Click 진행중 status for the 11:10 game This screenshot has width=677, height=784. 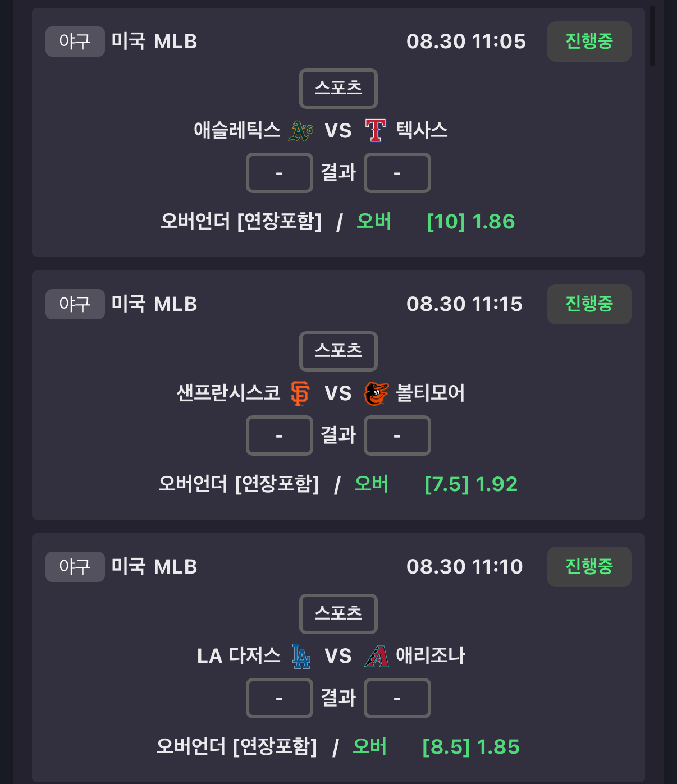tap(589, 567)
